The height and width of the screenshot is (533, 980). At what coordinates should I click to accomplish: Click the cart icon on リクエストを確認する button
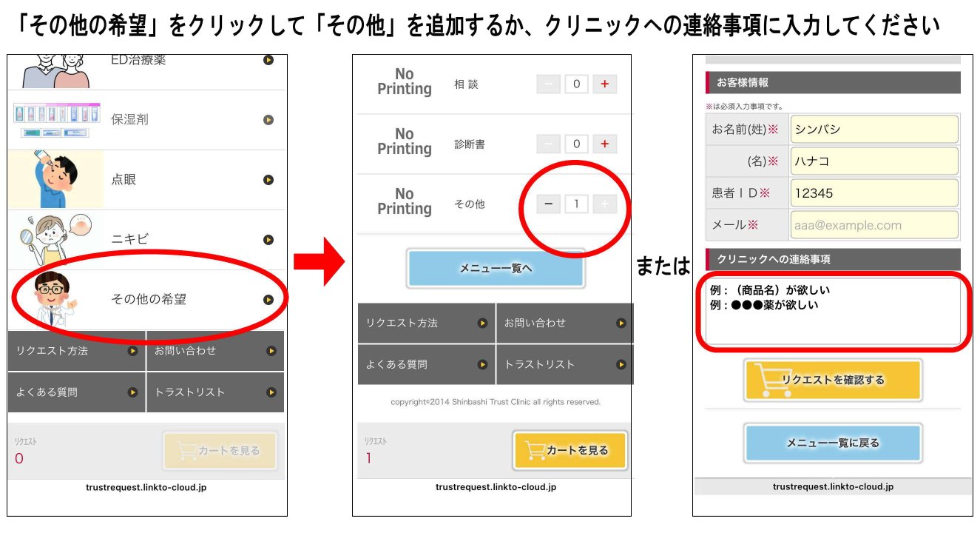767,381
